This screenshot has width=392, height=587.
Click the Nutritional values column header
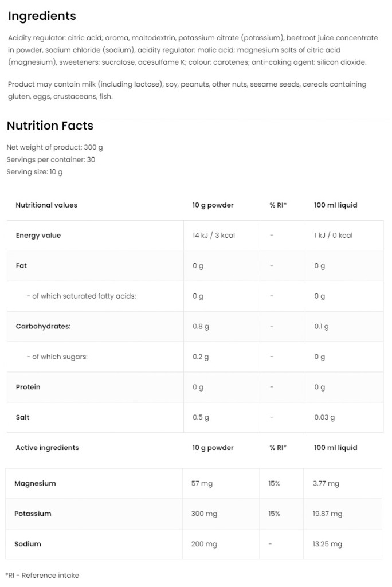[x=46, y=205]
